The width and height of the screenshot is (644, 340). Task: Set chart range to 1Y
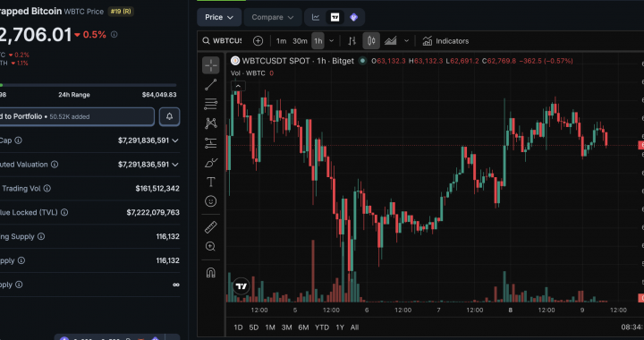pos(340,327)
